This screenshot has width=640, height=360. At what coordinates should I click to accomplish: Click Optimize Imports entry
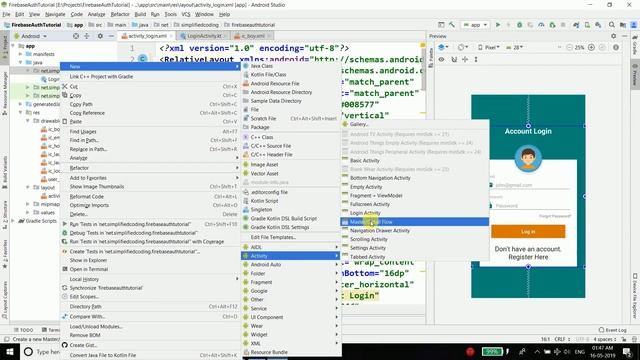[150, 205]
